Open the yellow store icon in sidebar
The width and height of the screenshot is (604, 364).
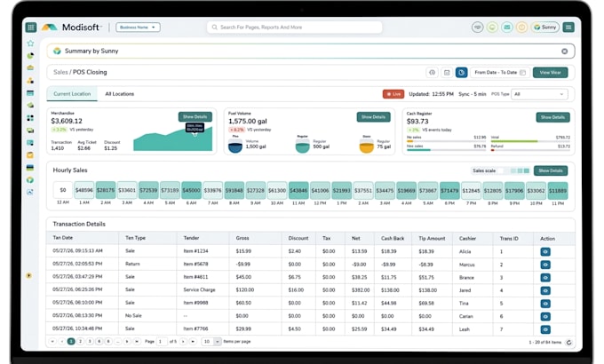(x=30, y=67)
